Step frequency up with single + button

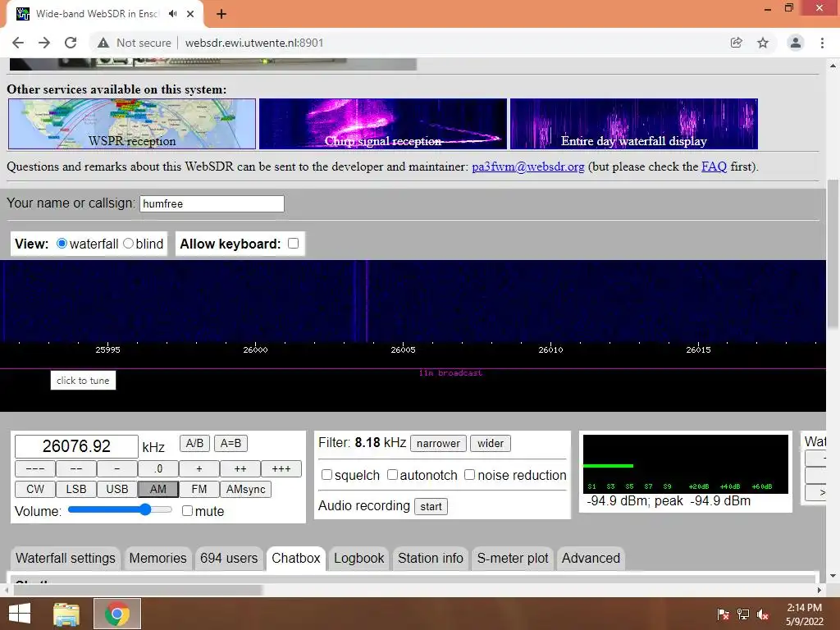199,468
